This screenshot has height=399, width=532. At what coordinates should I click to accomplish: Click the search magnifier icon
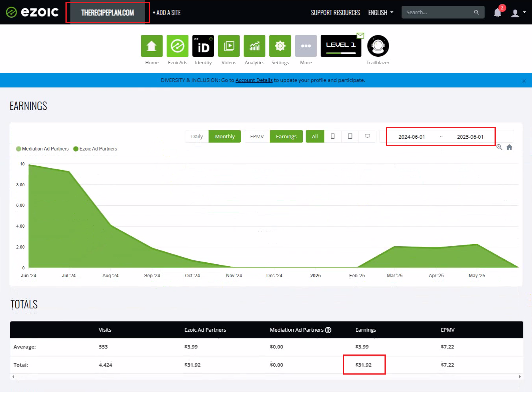(x=476, y=12)
